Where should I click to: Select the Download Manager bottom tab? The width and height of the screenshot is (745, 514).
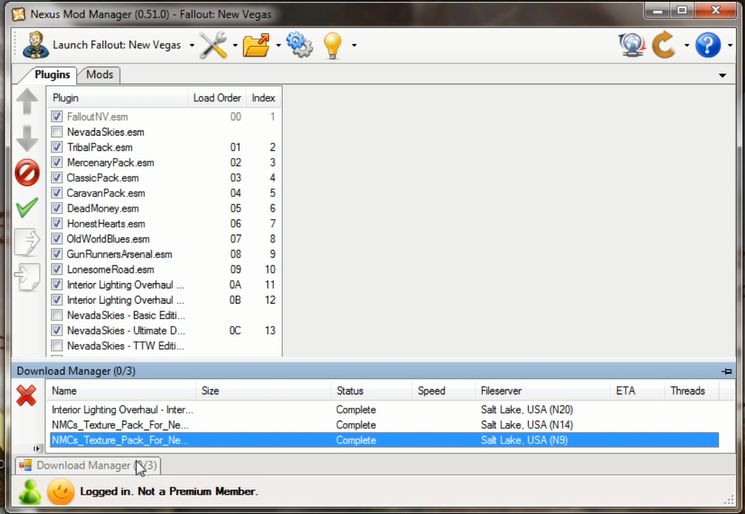click(88, 465)
